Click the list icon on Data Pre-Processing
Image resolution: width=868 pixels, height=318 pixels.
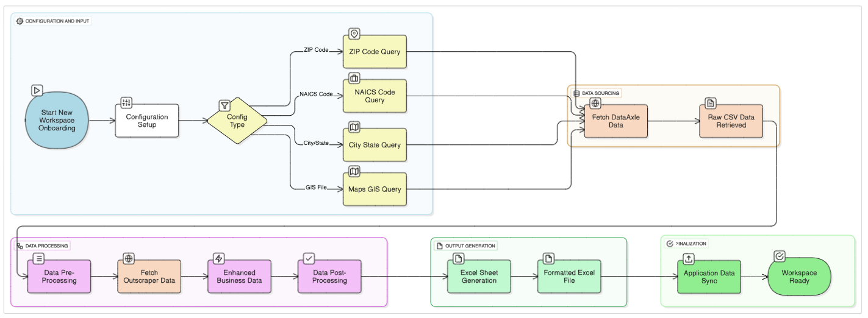click(x=39, y=258)
